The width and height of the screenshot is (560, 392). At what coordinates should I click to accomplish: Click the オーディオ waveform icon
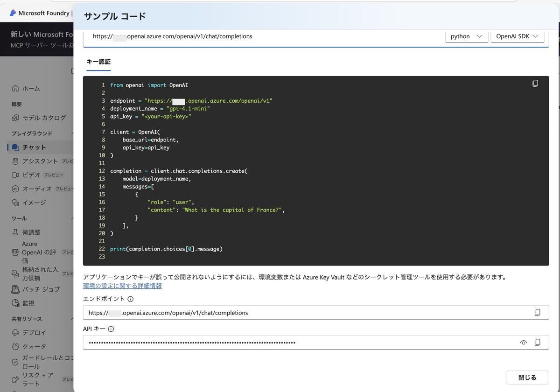[x=15, y=189]
